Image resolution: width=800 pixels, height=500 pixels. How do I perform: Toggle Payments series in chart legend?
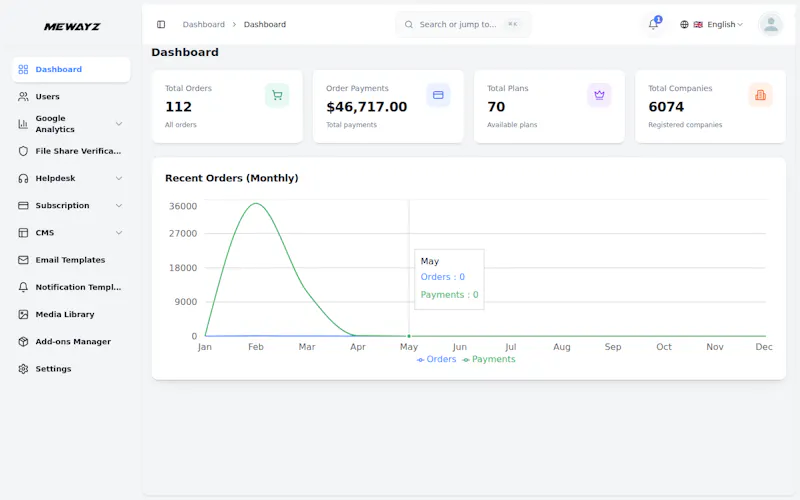click(x=489, y=359)
